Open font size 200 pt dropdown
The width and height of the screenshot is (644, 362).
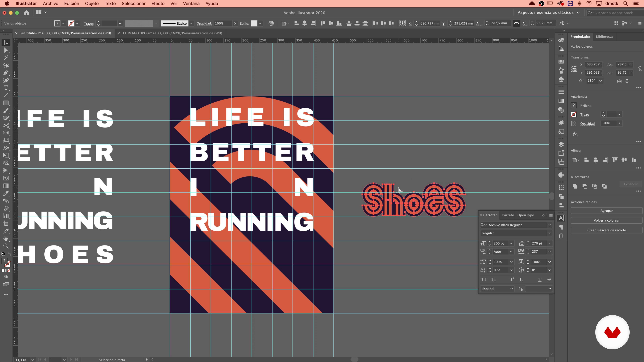(x=511, y=243)
